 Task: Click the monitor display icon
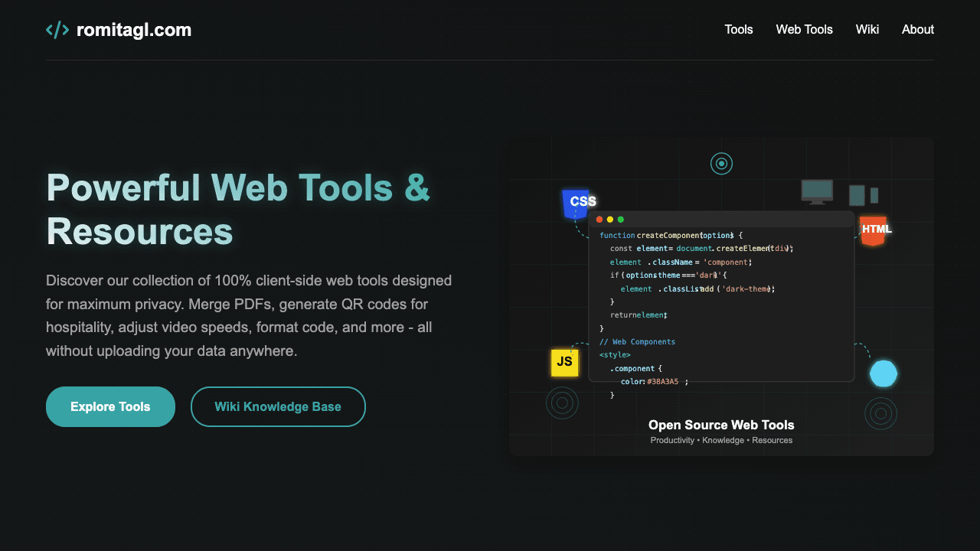[x=816, y=191]
